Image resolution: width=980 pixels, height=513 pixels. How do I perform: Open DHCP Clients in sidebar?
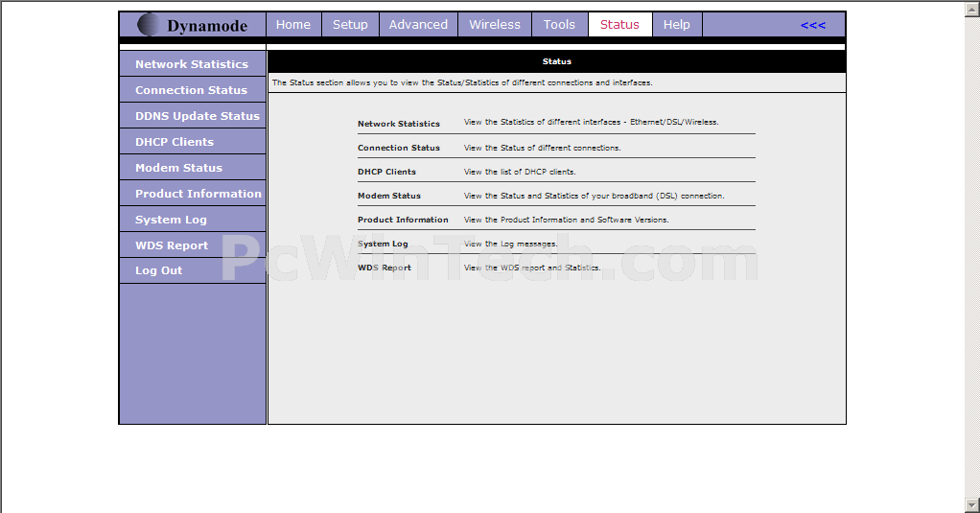pos(193,142)
